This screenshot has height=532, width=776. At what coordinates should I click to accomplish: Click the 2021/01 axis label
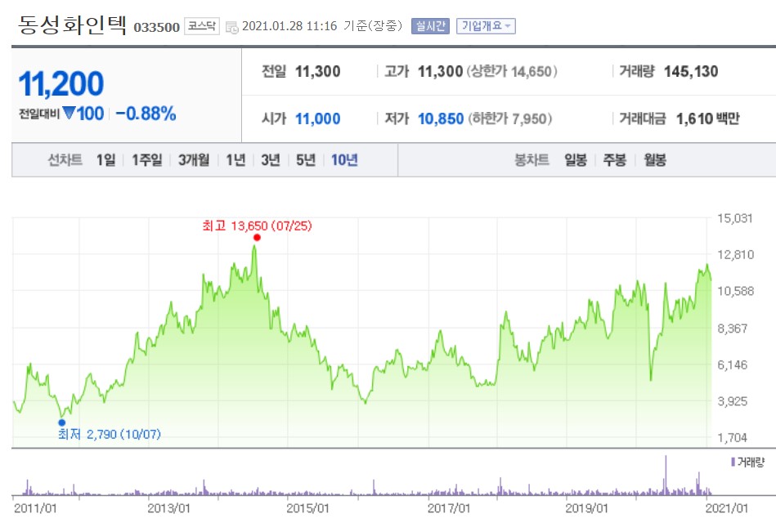727,508
